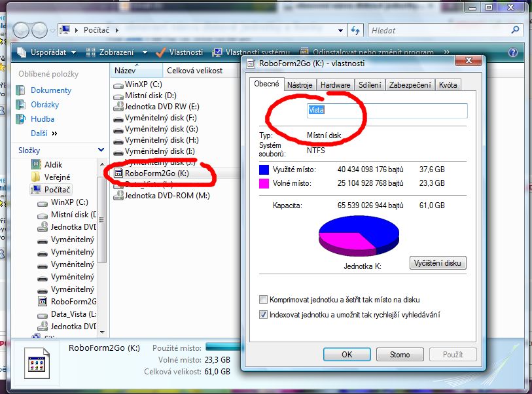Click the OK button in properties dialog
The image size is (532, 394).
click(x=347, y=355)
